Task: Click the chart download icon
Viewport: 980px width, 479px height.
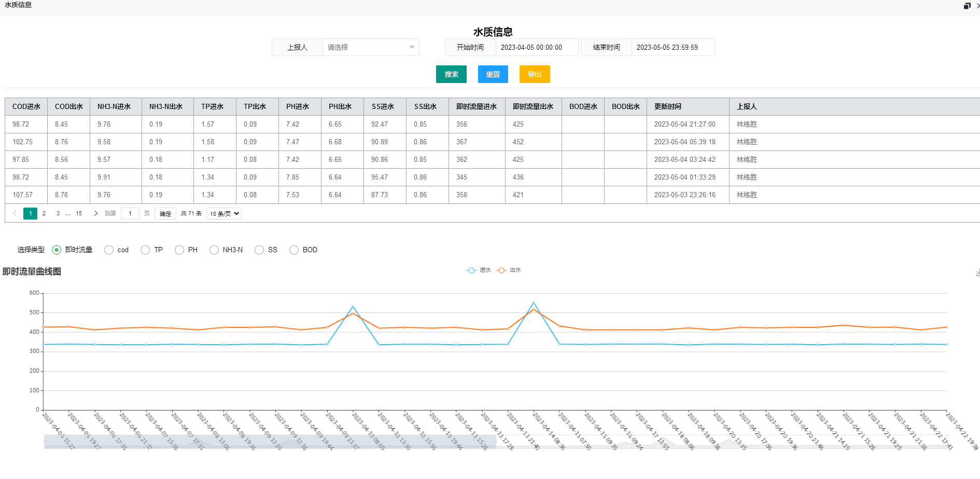Action: tap(977, 272)
